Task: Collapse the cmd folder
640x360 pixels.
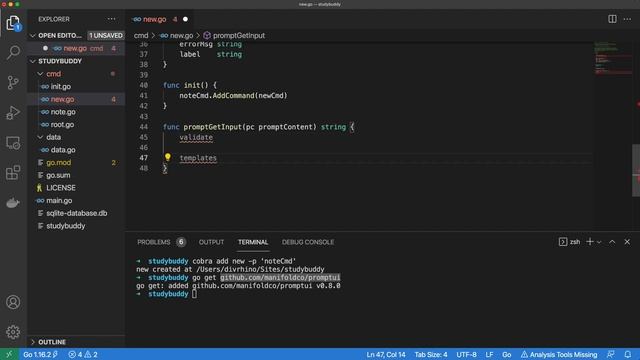Action: (40, 74)
